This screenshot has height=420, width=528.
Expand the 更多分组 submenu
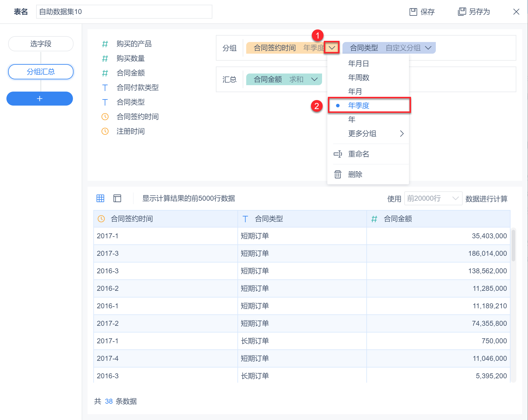pyautogui.click(x=368, y=134)
